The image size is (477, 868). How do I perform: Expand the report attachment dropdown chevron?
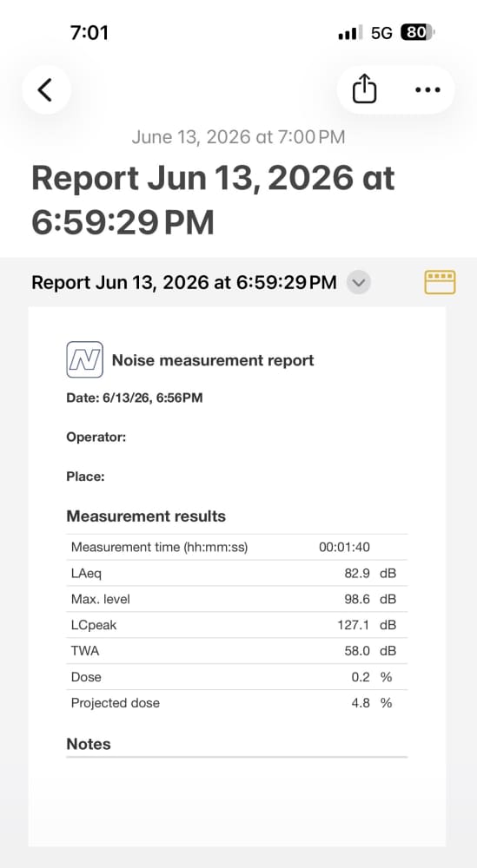(x=359, y=283)
